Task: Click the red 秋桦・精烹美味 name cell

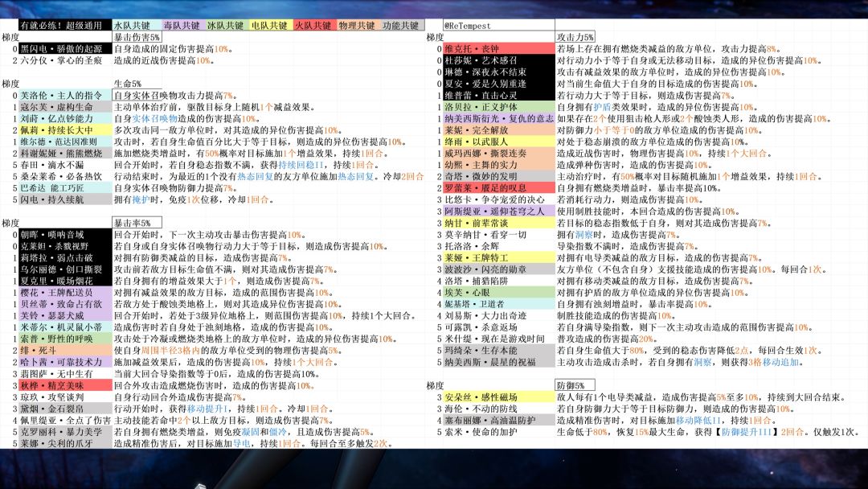Action: (65, 385)
